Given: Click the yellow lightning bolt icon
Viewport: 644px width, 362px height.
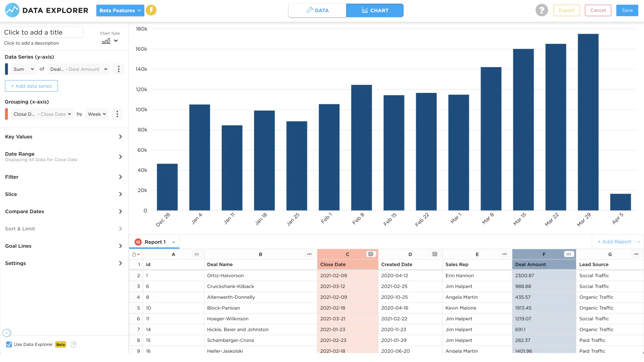Looking at the screenshot, I should click(151, 10).
